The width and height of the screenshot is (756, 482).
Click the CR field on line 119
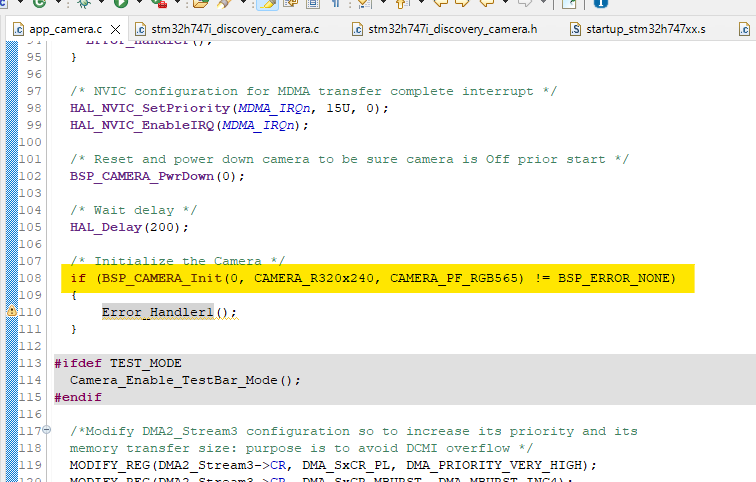tap(278, 465)
